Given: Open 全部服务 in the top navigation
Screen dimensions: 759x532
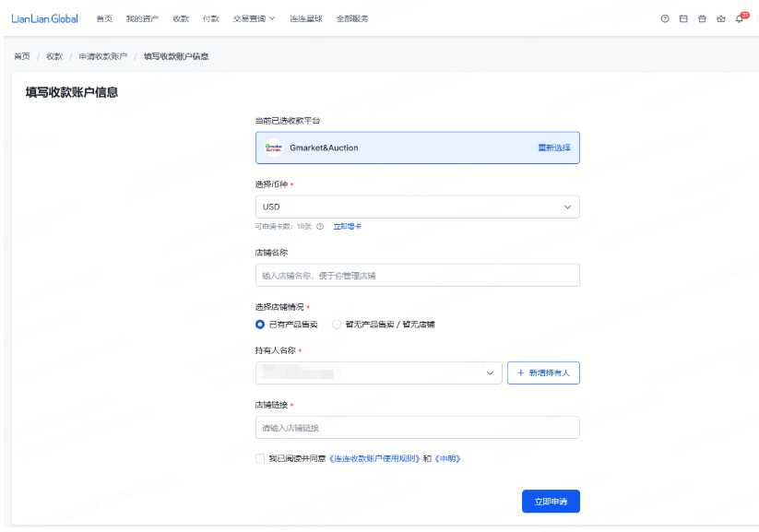Looking at the screenshot, I should pos(351,19).
